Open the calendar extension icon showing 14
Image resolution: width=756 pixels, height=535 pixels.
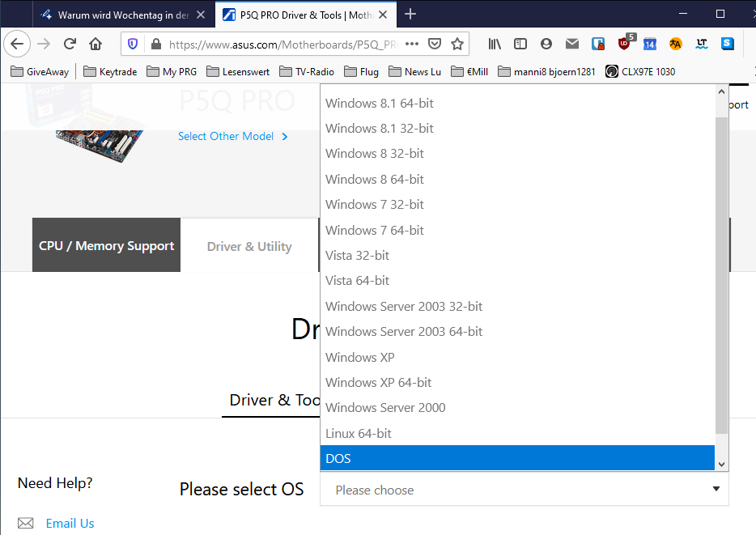tap(650, 44)
